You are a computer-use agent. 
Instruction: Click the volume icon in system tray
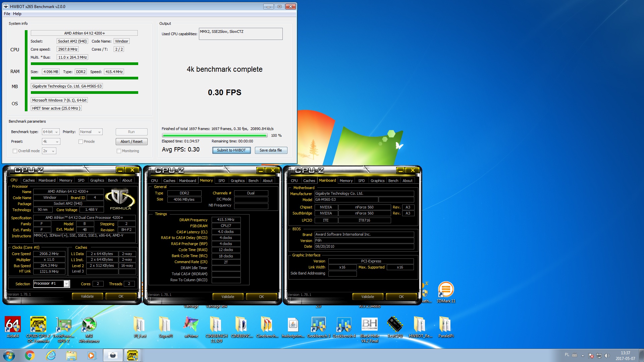[x=607, y=356]
